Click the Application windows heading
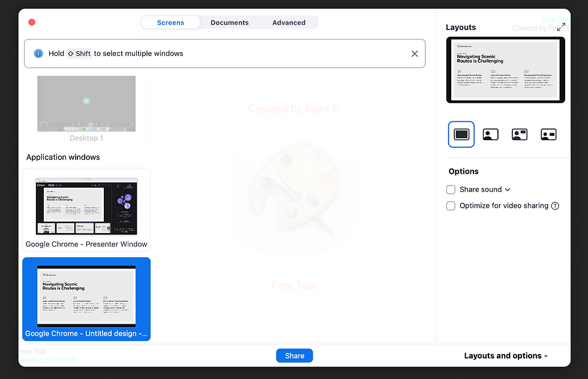Screen dimensions: 588x379 [x=63, y=157]
